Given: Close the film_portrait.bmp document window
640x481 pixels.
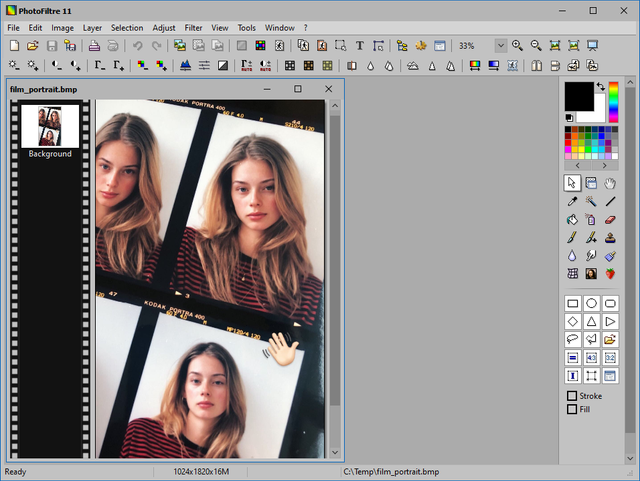Looking at the screenshot, I should pos(328,89).
